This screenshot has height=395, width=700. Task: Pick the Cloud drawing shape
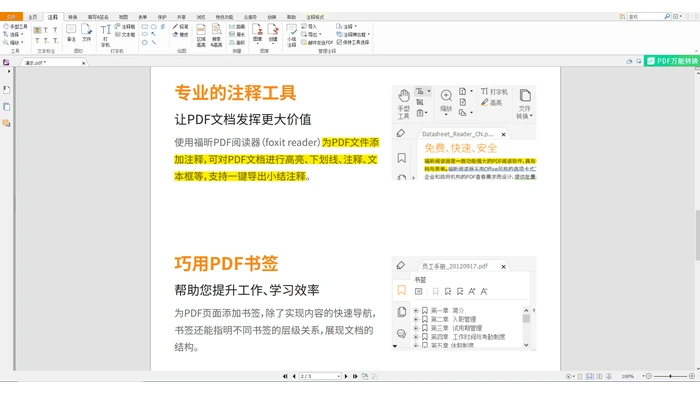click(154, 27)
